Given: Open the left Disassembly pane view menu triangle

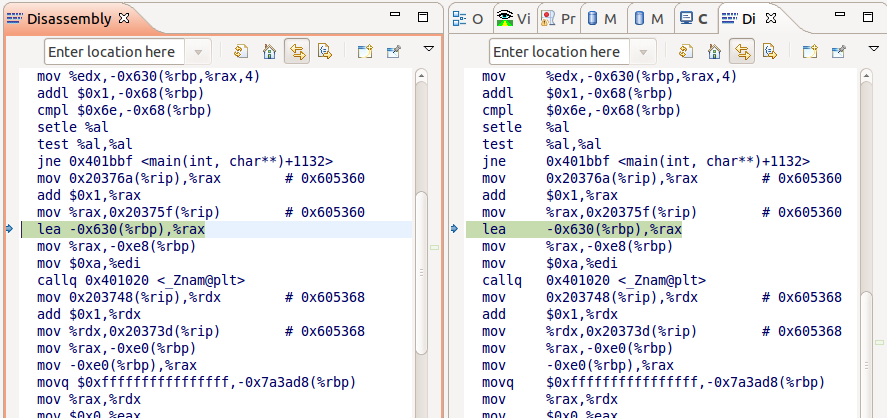Looking at the screenshot, I should coord(429,49).
